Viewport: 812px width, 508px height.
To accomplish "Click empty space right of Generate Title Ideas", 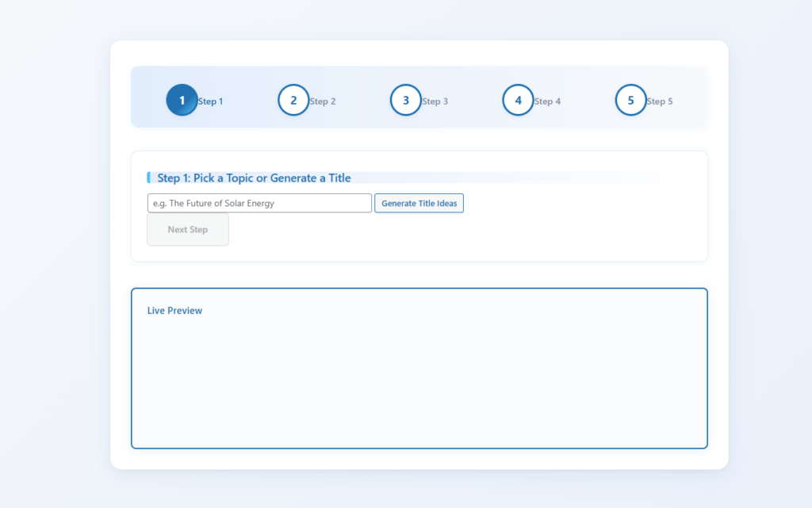I will pos(579,204).
